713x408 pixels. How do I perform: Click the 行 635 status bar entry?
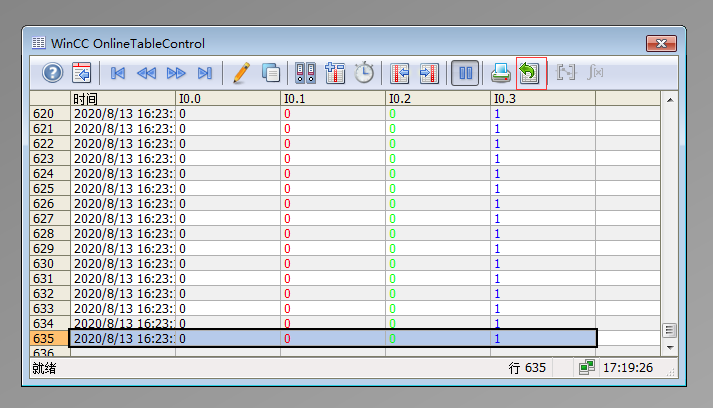(x=527, y=368)
